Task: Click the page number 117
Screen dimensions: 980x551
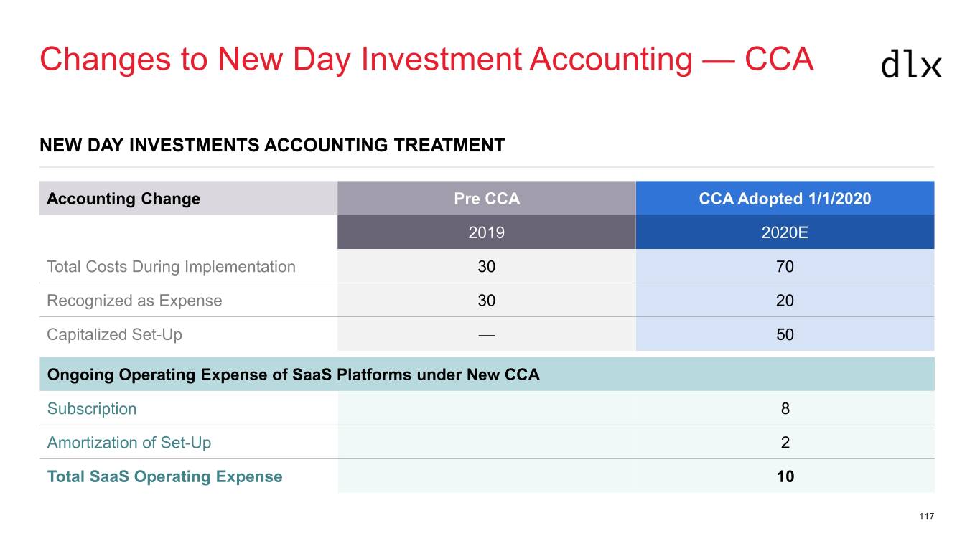Action: point(926,517)
